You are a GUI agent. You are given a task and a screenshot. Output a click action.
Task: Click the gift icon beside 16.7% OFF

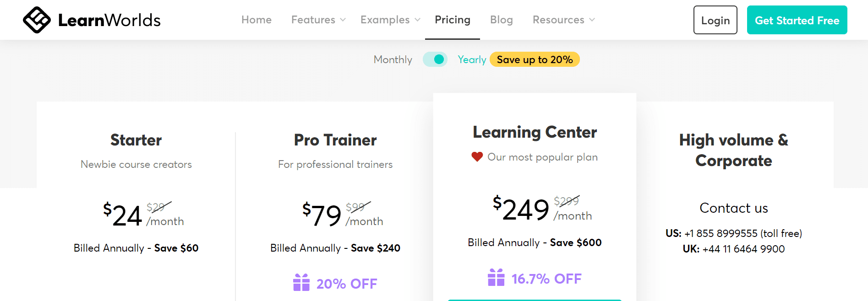pos(496,277)
